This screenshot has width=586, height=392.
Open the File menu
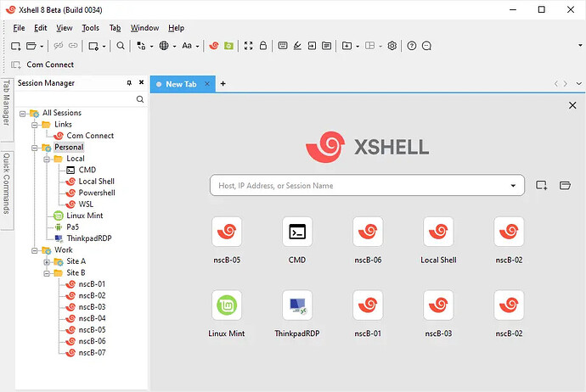(x=19, y=28)
